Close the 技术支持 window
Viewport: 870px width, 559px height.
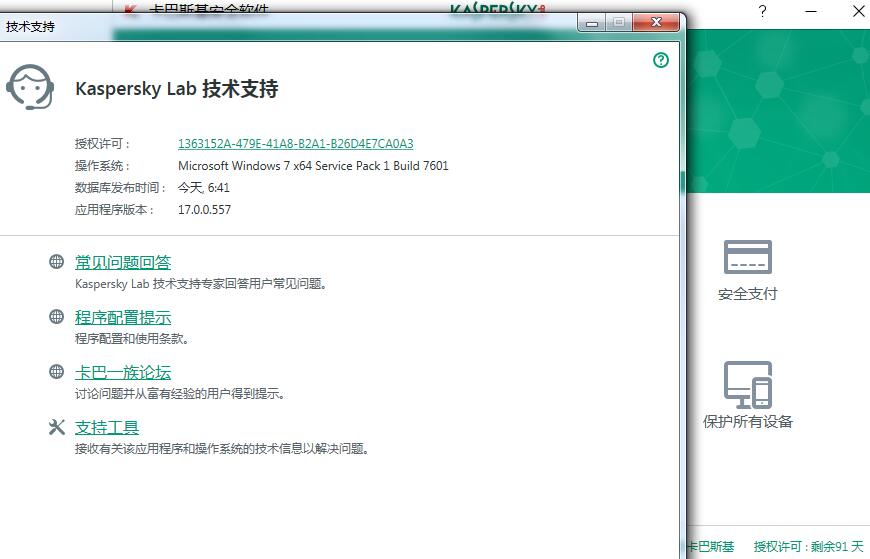tap(656, 22)
